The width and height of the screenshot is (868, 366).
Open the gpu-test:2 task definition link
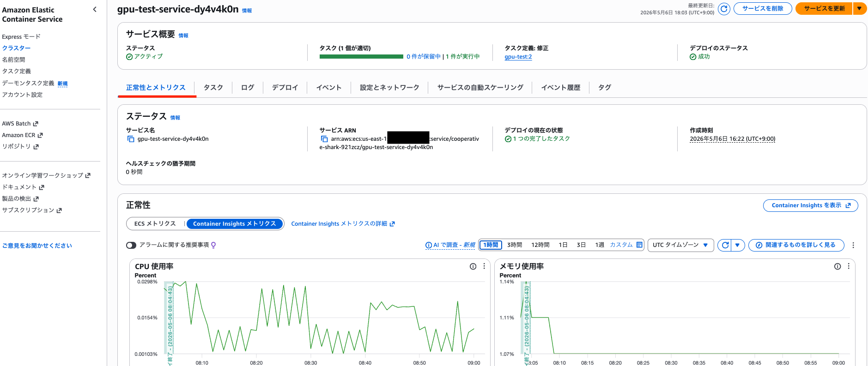[518, 57]
